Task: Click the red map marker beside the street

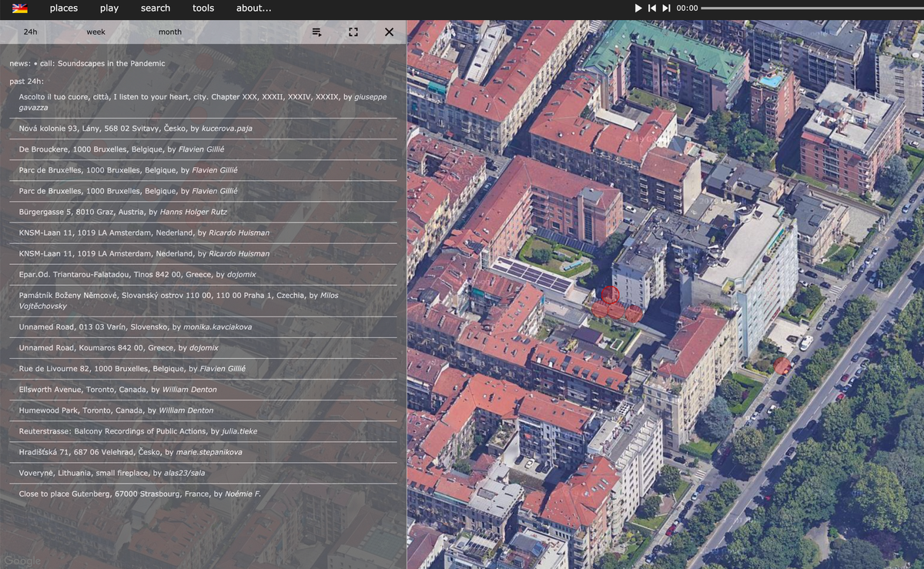Action: (x=782, y=366)
